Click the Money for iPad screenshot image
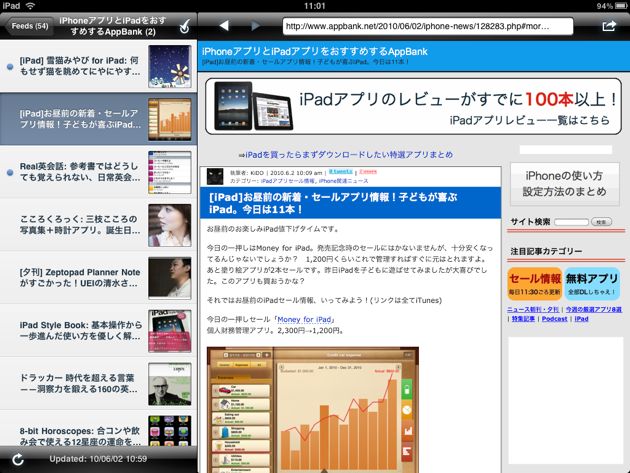 313,410
